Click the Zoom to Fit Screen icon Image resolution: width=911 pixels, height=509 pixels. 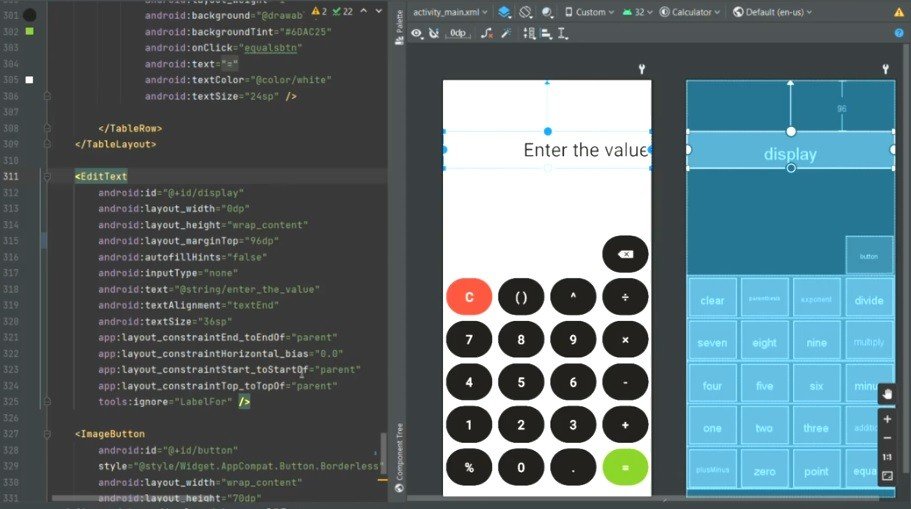coord(886,476)
